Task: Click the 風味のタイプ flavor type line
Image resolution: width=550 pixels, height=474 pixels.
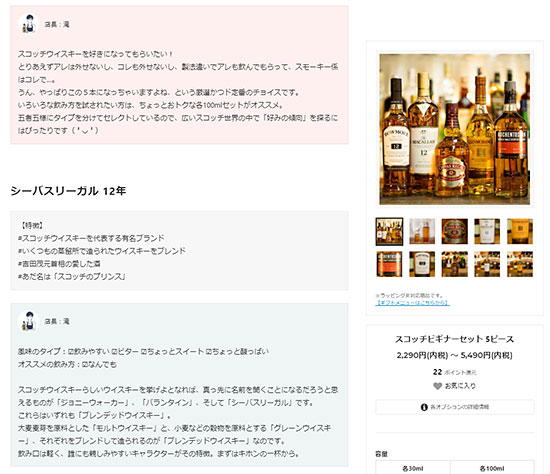Action: [x=143, y=351]
